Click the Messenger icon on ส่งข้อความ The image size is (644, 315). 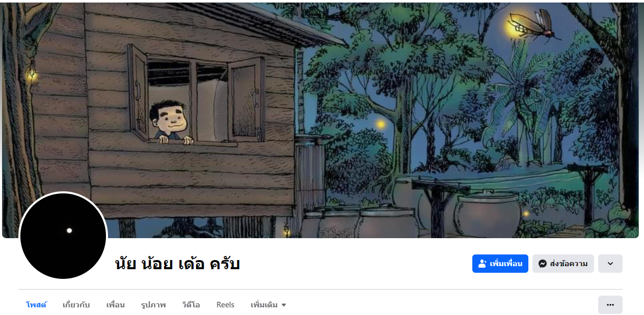point(543,264)
